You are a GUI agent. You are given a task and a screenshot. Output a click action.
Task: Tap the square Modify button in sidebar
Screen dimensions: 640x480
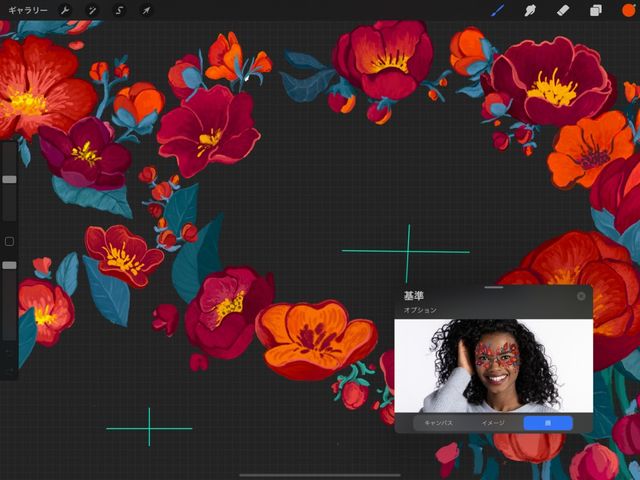(9, 242)
